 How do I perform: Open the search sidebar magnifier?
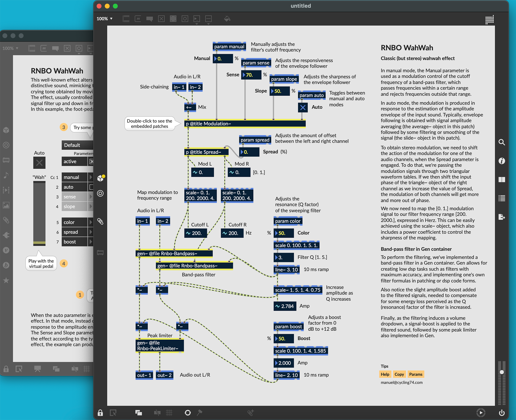point(502,142)
